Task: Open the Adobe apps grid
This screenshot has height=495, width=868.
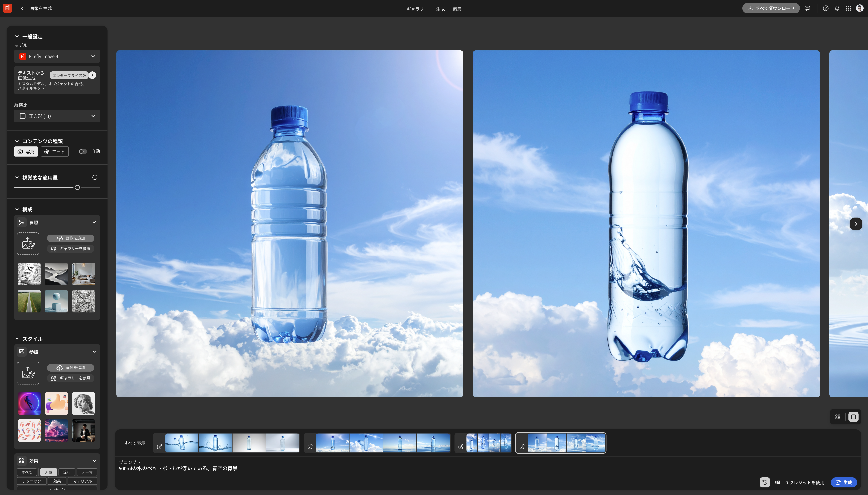Action: coord(848,8)
